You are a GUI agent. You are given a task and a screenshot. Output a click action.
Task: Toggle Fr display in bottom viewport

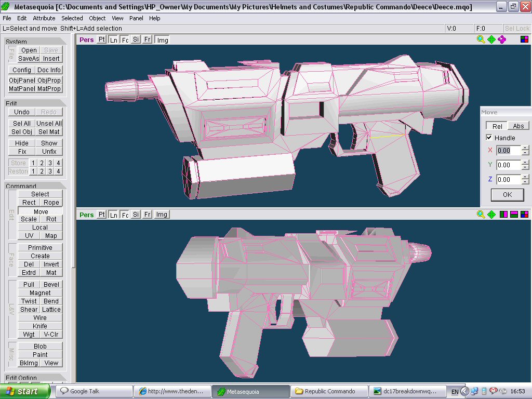click(x=147, y=215)
